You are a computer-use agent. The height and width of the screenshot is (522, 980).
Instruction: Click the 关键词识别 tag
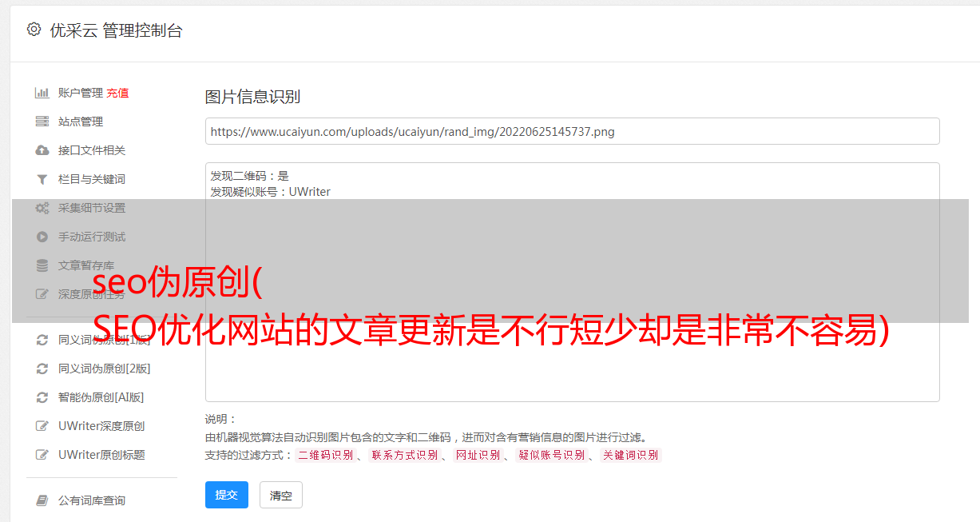[631, 455]
